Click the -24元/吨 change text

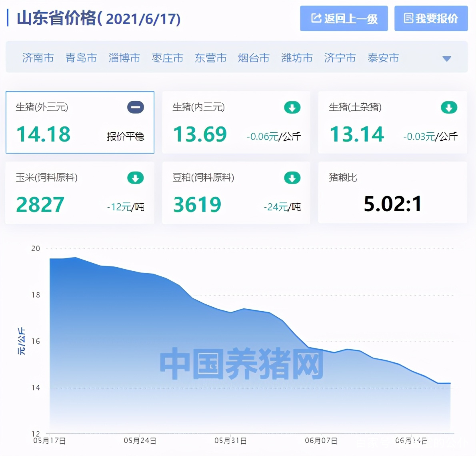(282, 207)
